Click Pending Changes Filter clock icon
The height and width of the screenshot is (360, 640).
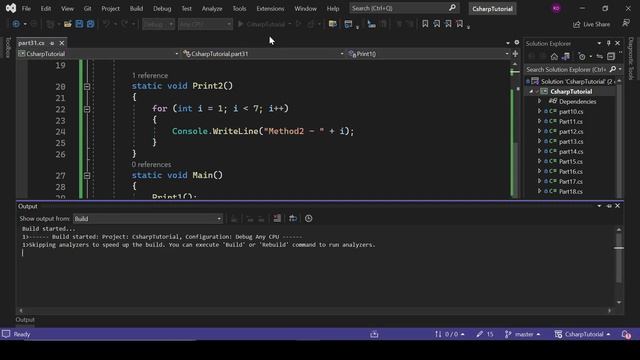(582, 56)
